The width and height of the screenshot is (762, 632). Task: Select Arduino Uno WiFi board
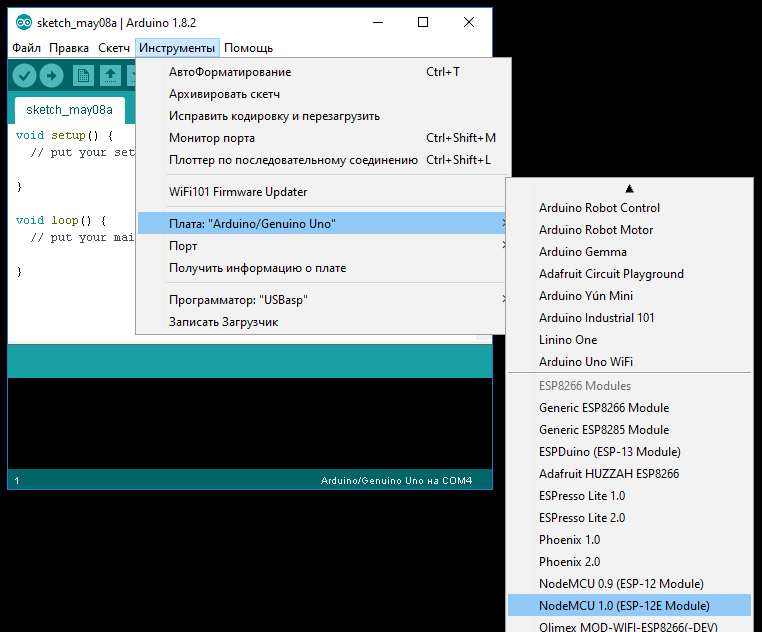629,362
